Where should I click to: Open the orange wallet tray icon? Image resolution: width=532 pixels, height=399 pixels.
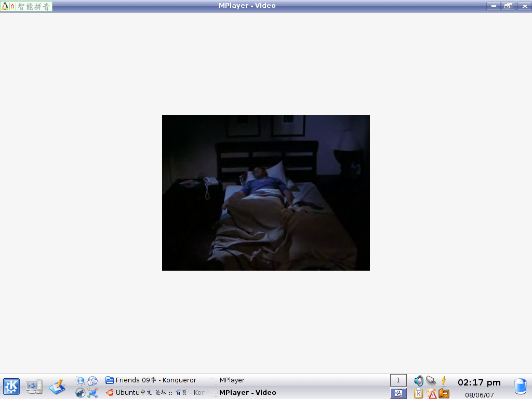[x=444, y=393]
